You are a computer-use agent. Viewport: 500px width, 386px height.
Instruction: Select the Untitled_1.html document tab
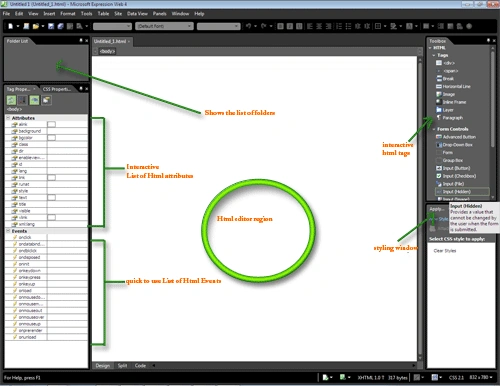112,41
